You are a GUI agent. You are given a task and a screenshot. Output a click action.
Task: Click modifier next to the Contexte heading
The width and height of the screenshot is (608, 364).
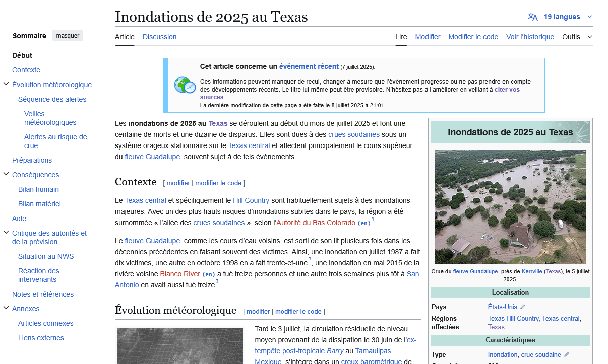178,183
